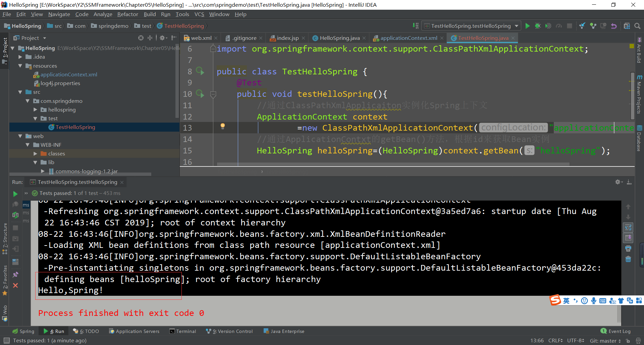
Task: Expand the .idea folder
Action: [20, 57]
